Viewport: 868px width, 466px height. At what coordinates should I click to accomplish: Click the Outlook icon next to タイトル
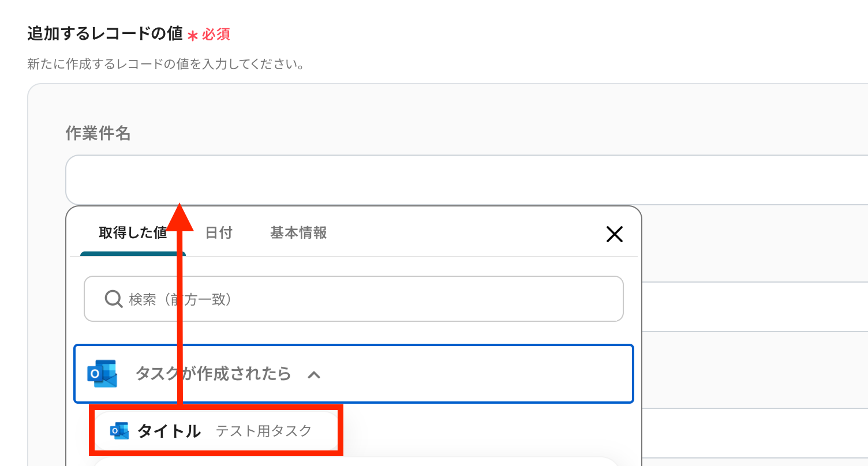pos(119,431)
